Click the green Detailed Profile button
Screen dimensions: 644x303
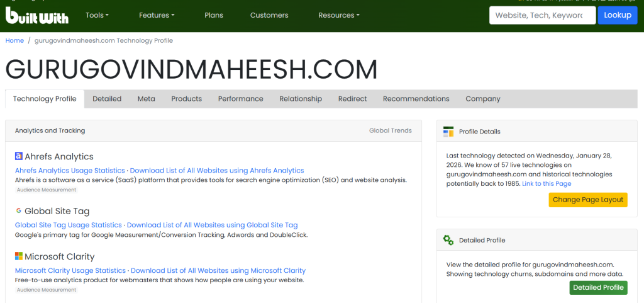pos(599,287)
